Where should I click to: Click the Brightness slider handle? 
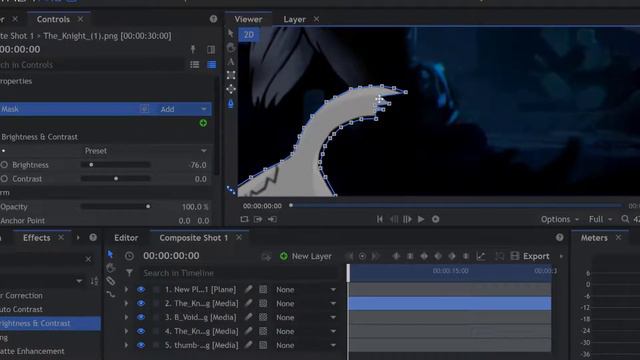coord(91,165)
